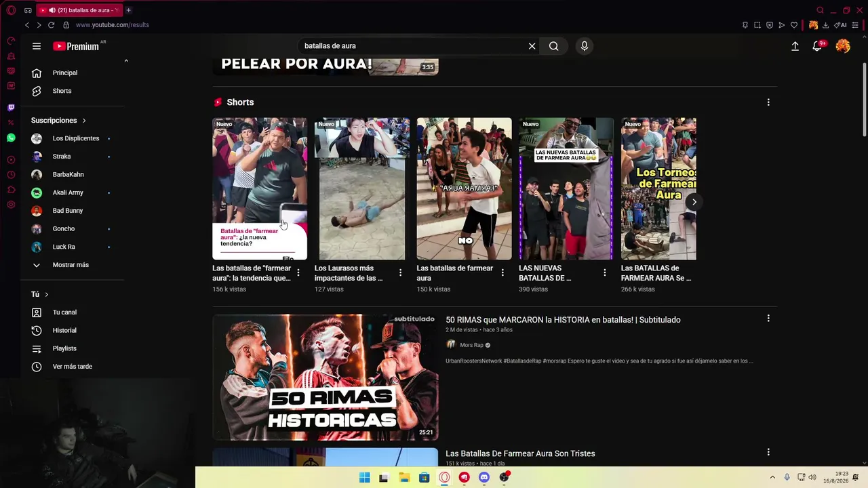Search tabs with the title bar magnifier

coord(820,10)
